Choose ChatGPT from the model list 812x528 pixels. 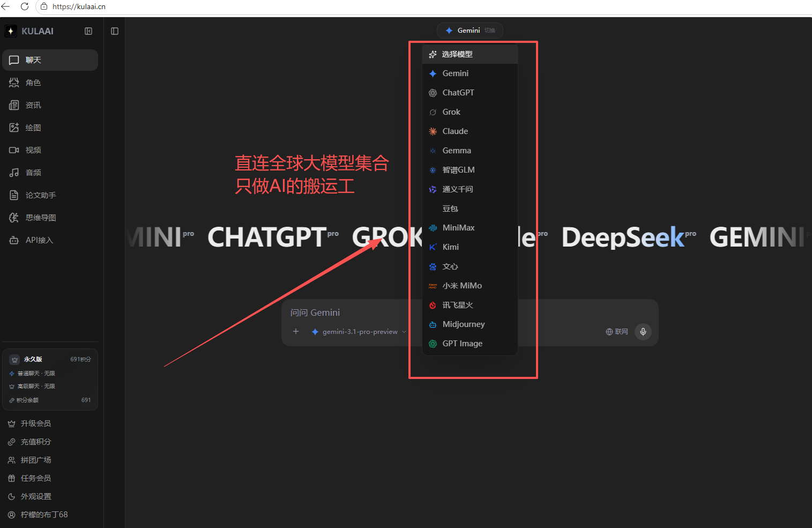pos(470,93)
